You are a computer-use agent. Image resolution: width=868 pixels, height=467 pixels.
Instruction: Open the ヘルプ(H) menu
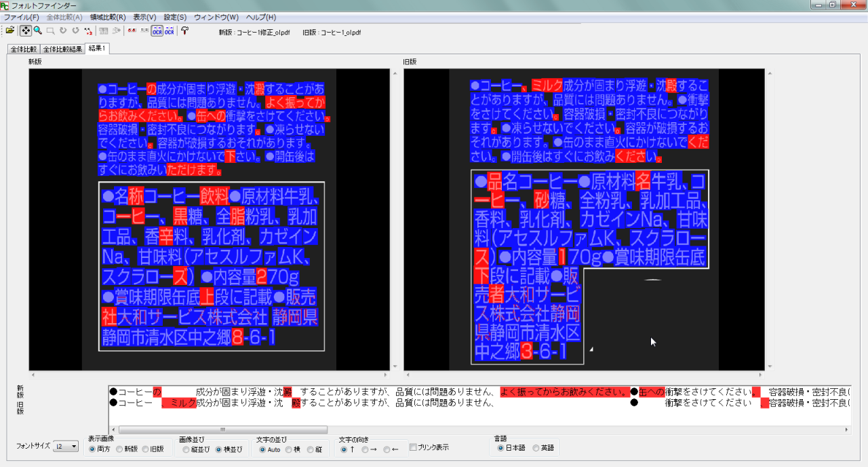pyautogui.click(x=261, y=17)
